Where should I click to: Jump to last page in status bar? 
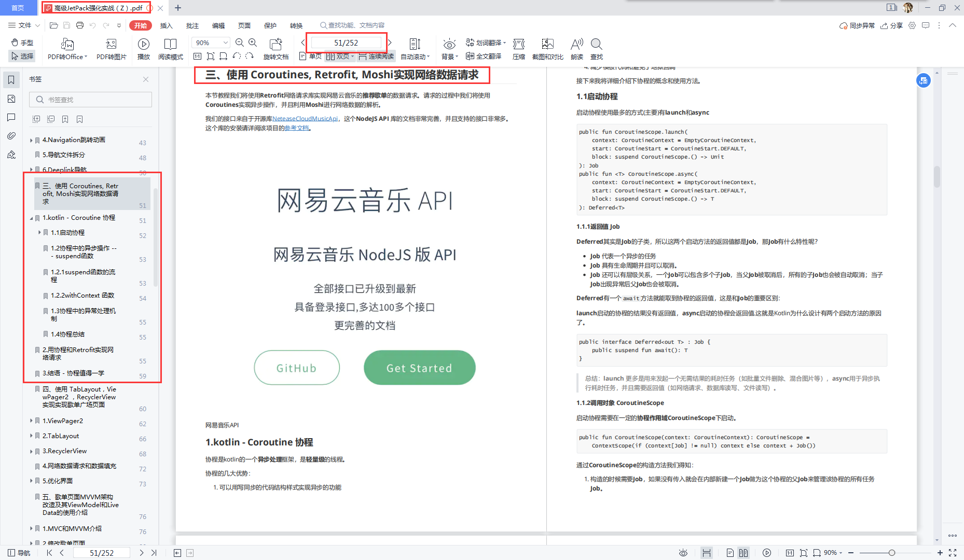(154, 553)
